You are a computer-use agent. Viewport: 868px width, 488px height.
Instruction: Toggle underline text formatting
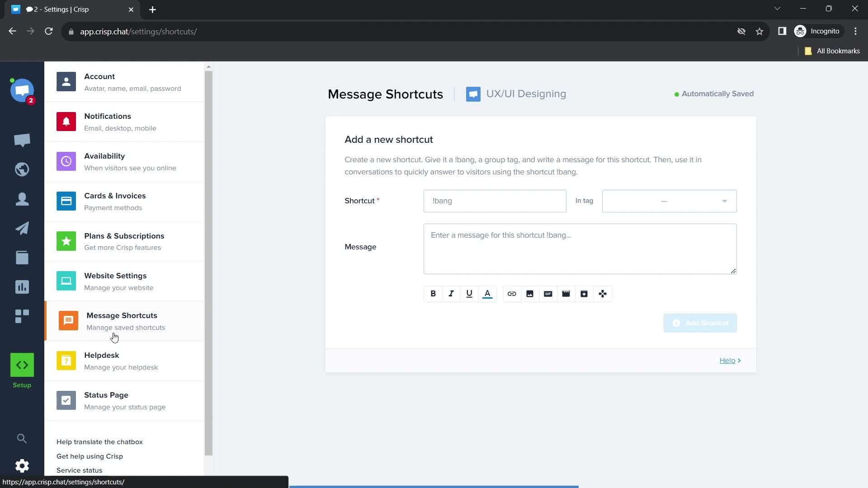469,294
